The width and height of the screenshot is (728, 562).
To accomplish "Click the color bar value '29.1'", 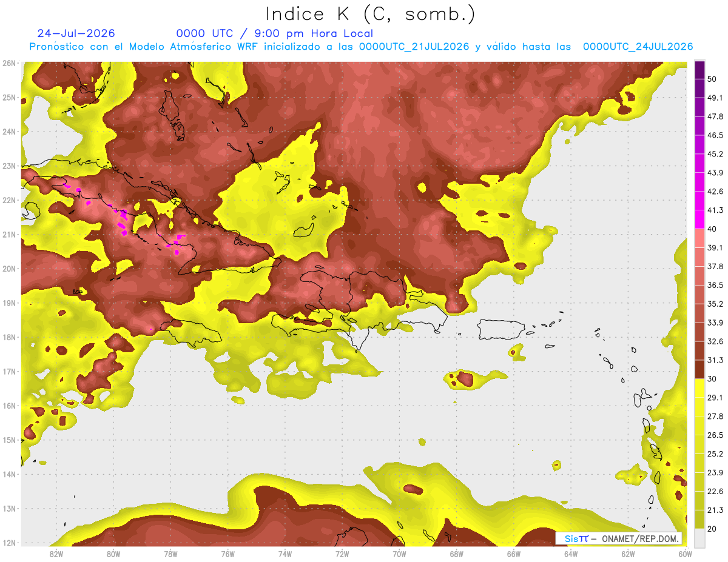I will [715, 398].
